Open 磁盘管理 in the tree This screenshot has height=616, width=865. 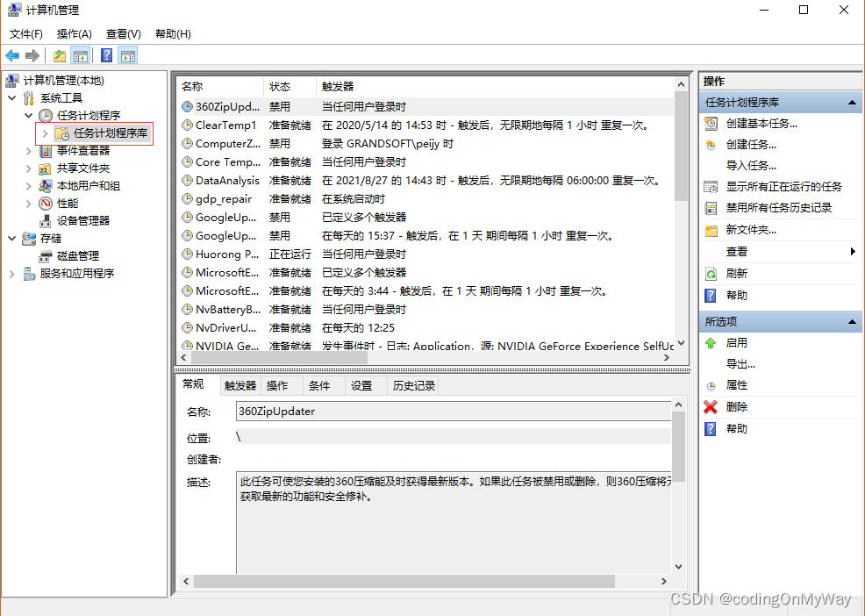(78, 256)
